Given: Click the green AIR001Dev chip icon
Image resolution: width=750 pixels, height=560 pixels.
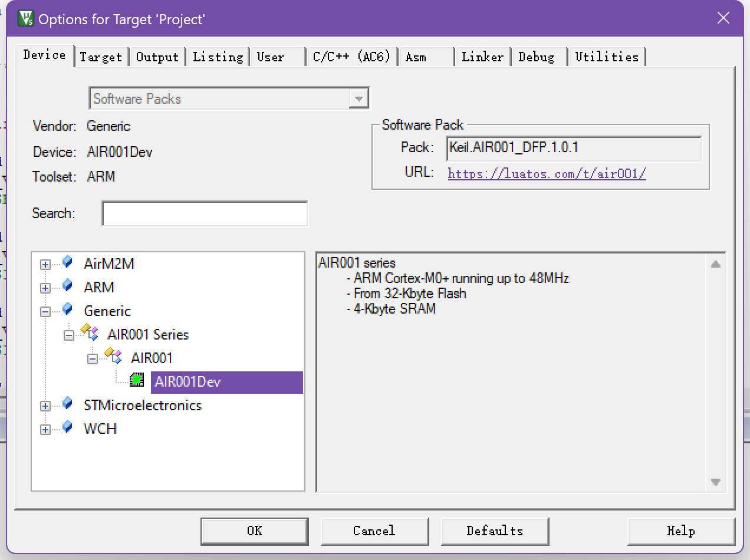Looking at the screenshot, I should coord(137,380).
